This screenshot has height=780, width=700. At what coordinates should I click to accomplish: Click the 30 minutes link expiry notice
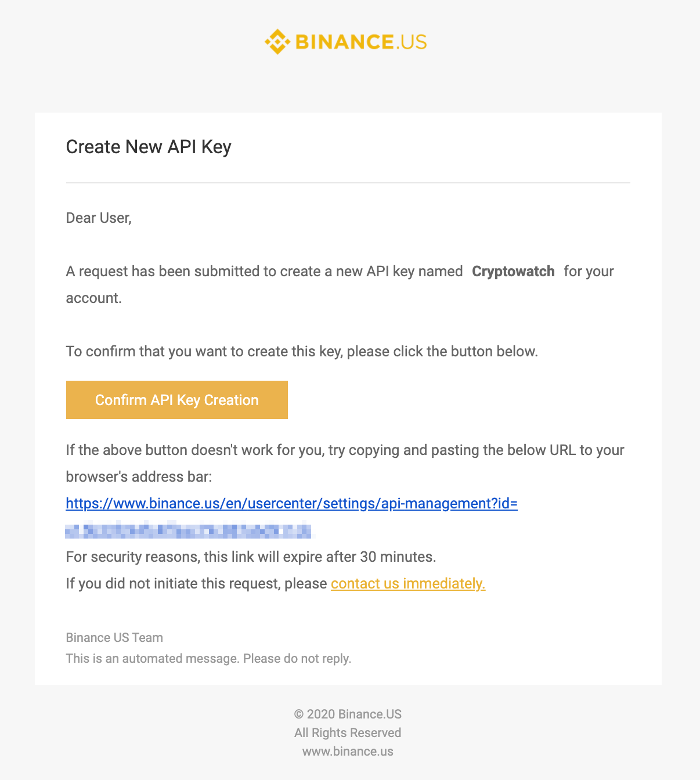tap(251, 557)
